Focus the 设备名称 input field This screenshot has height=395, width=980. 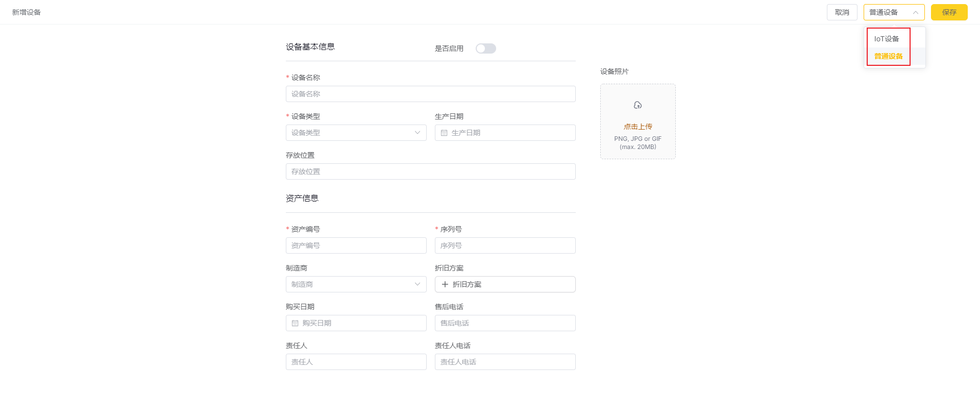coord(431,94)
